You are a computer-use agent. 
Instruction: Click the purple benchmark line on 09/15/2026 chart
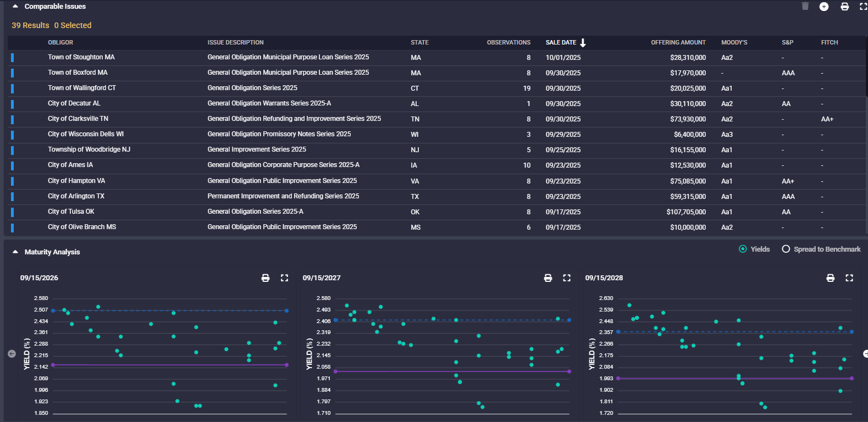(165, 365)
